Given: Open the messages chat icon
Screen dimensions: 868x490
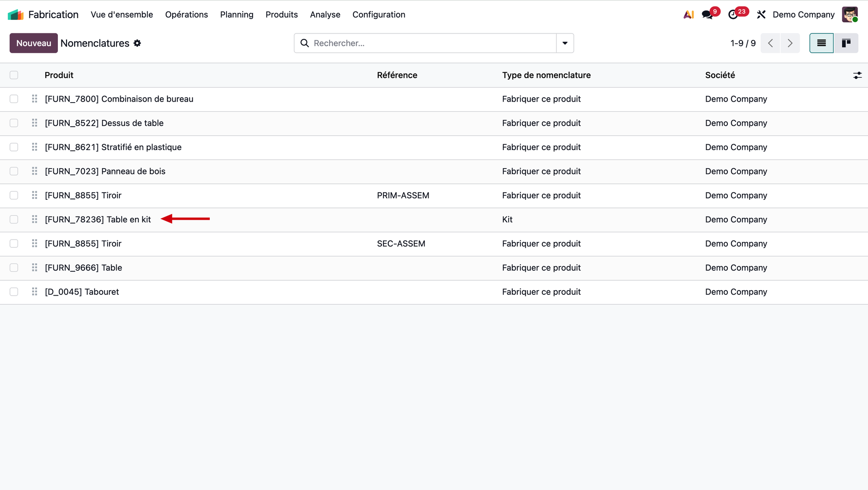Looking at the screenshot, I should 708,14.
